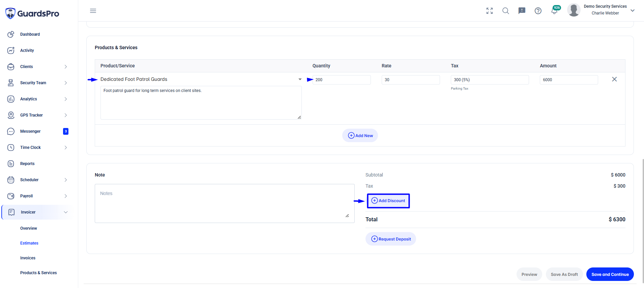Viewport: 644px width, 288px height.
Task: Click the Messenger unread badge showing 3
Action: (66, 131)
